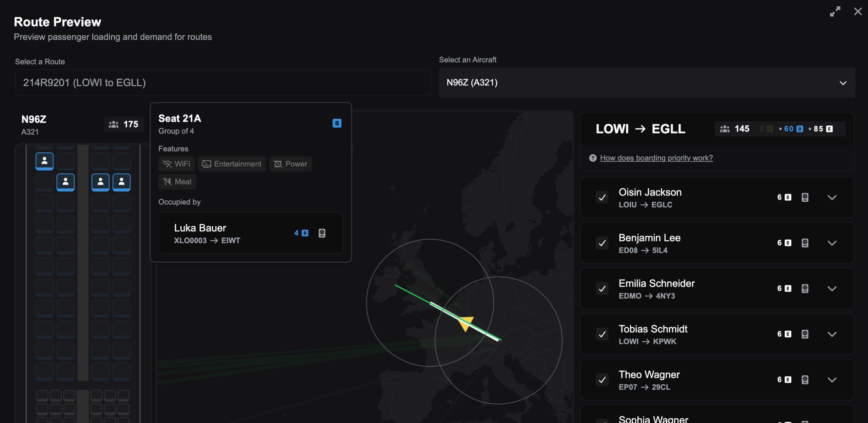Click the yellow aircraft marker on the map
868x423 pixels.
[466, 323]
